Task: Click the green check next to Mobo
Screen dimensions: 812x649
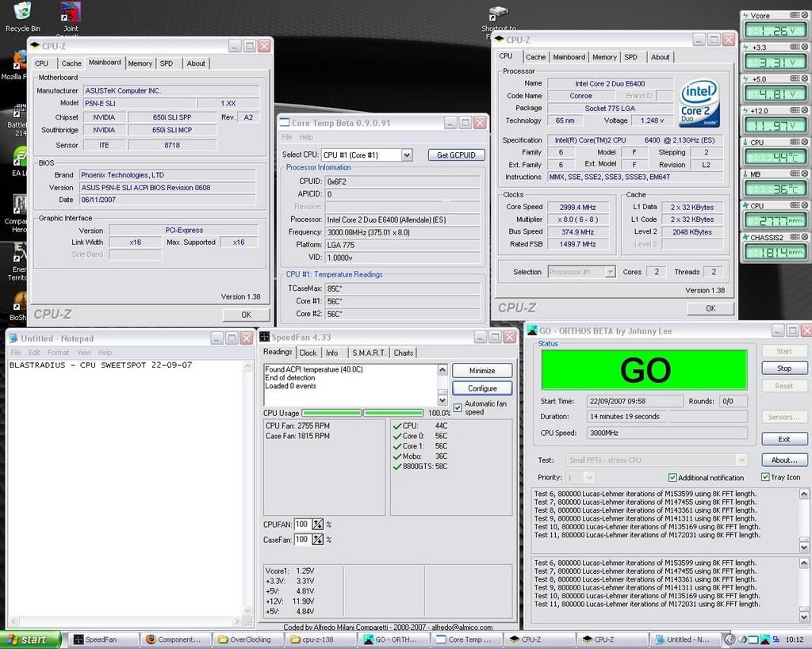Action: point(397,456)
